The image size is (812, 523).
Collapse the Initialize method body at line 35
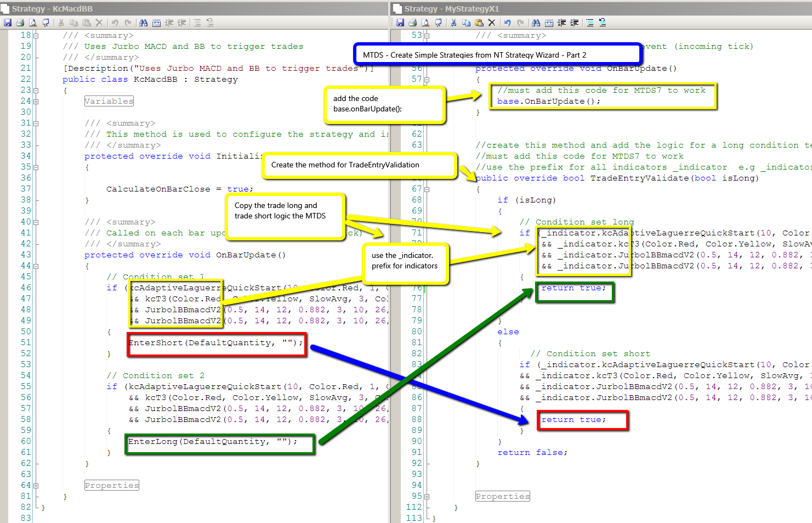tap(36, 167)
